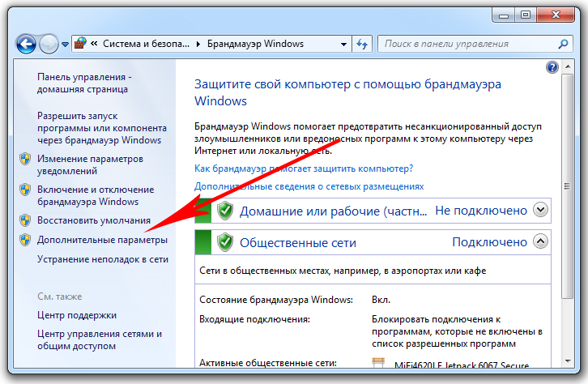This screenshot has width=588, height=384.
Task: Click the Control Panel icon in address bar
Action: point(82,43)
